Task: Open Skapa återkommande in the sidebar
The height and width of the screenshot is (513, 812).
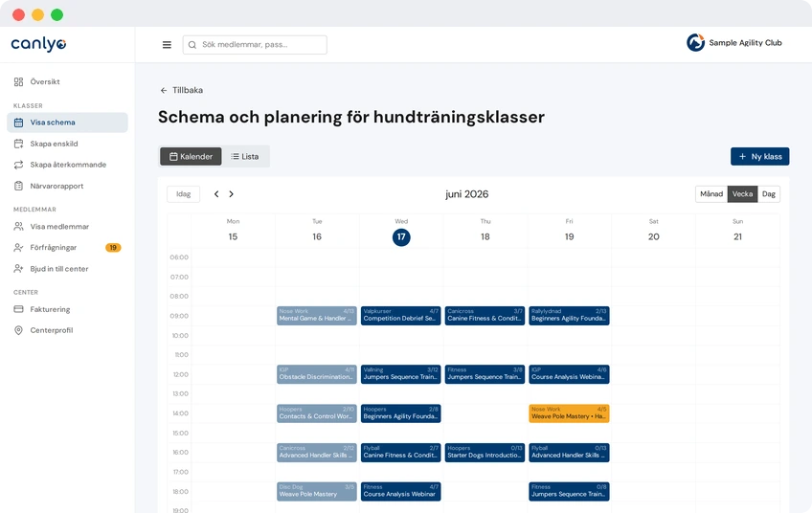Action: (x=67, y=165)
